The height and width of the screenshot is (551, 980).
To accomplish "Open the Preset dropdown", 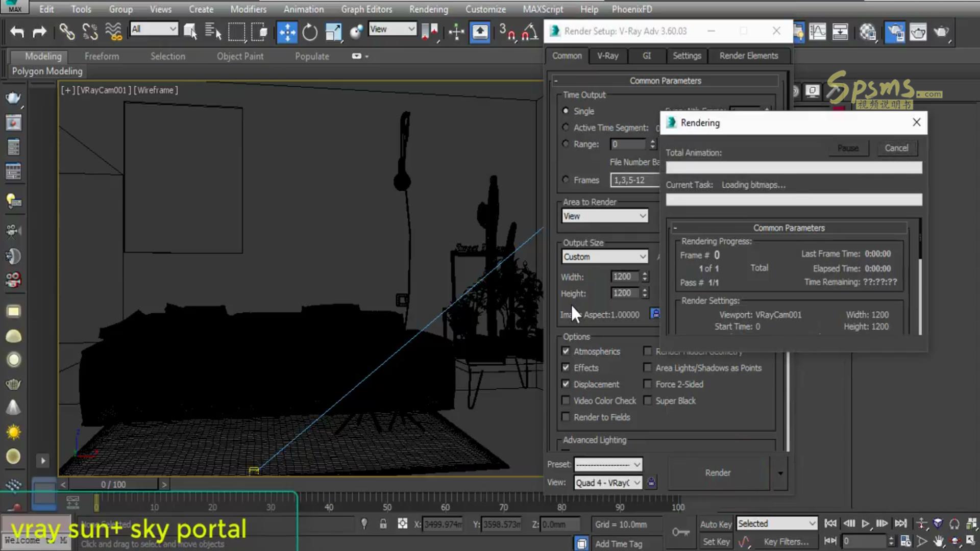I will pos(608,464).
